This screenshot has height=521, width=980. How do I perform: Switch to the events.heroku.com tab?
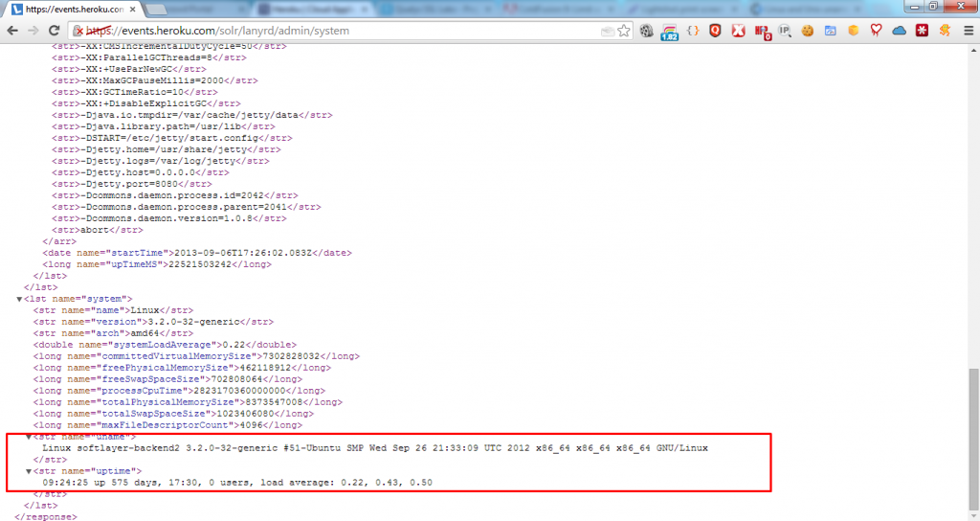pyautogui.click(x=74, y=10)
